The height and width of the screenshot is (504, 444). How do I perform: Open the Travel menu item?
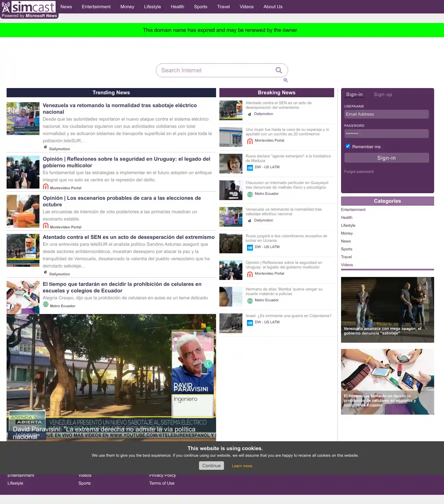coord(223,7)
